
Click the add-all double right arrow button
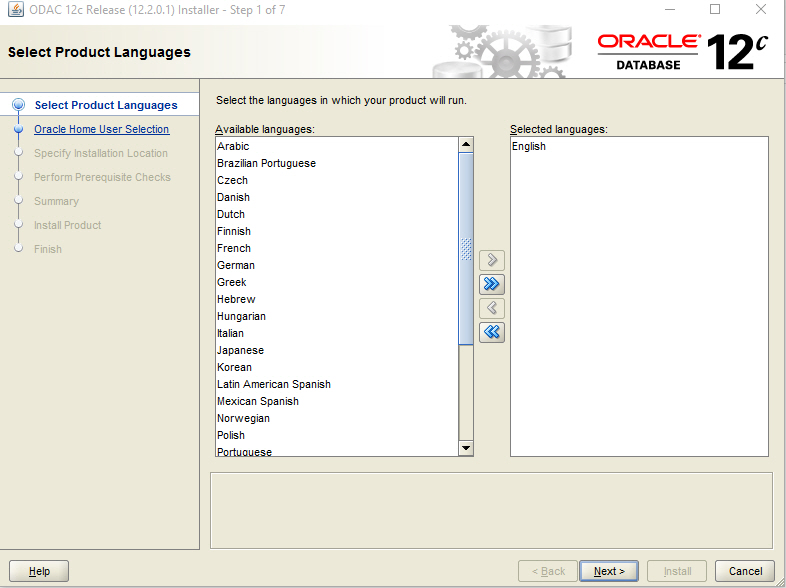pos(492,284)
